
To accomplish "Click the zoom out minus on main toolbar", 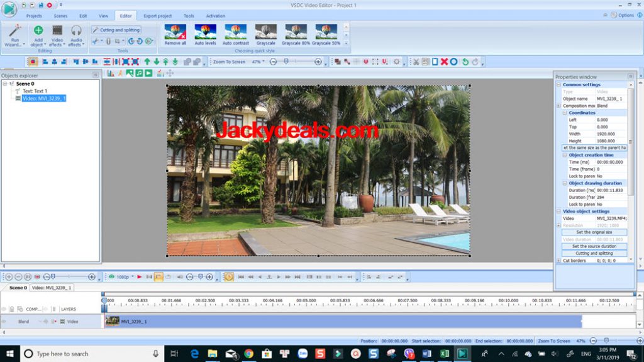I will pyautogui.click(x=273, y=62).
